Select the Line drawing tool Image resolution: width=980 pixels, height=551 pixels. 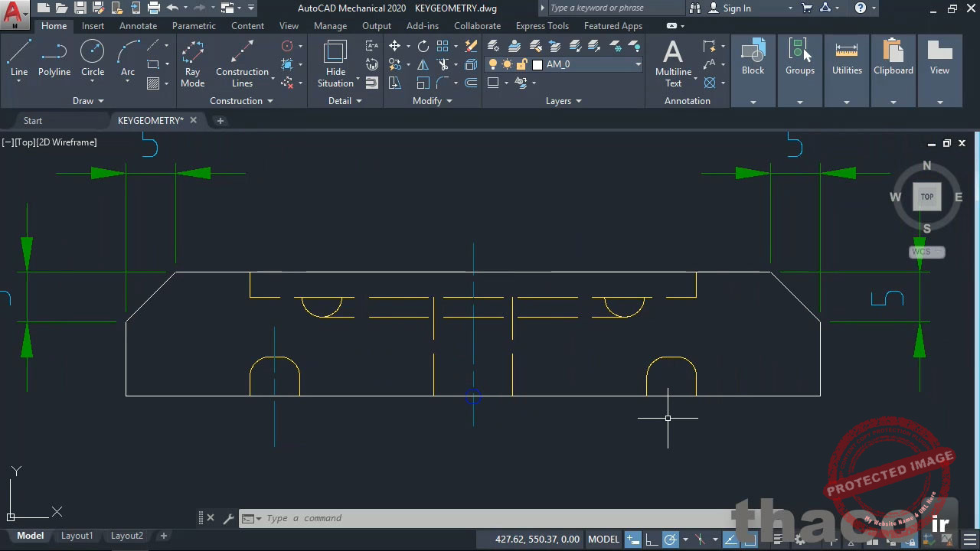[x=19, y=59]
